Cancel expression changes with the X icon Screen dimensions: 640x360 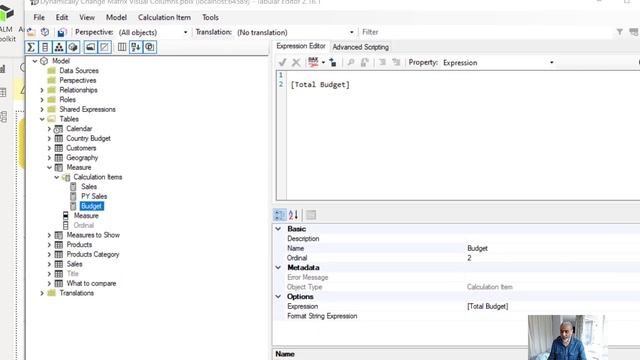(296, 62)
